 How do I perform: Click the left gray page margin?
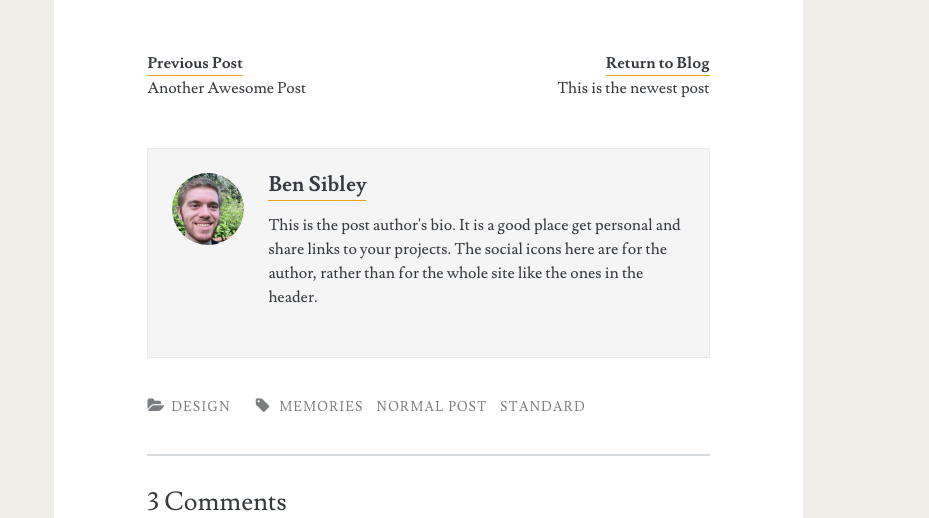27,259
